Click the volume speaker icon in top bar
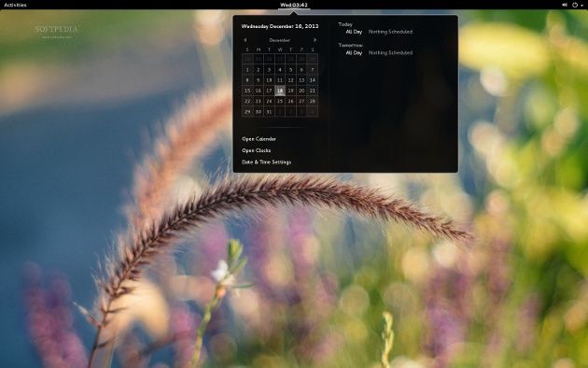Viewport: 588px width, 368px height. [x=565, y=5]
